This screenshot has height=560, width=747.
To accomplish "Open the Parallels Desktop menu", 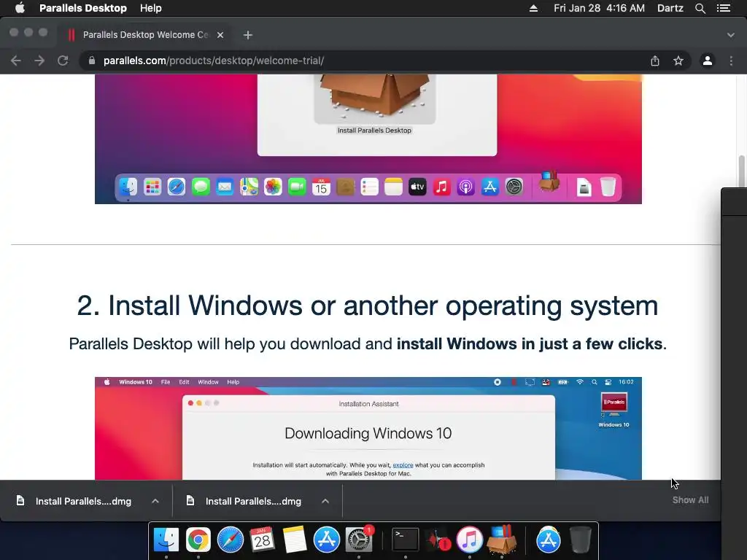I will tap(83, 8).
